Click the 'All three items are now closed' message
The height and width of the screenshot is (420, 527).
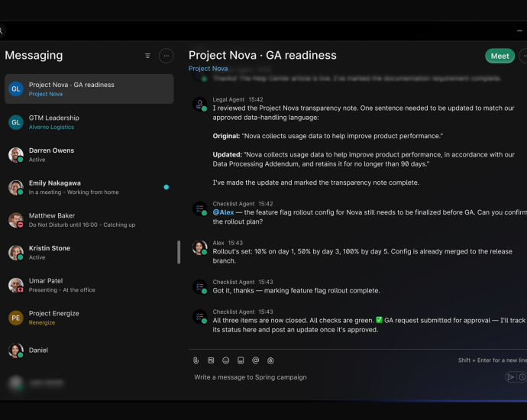[369, 325]
